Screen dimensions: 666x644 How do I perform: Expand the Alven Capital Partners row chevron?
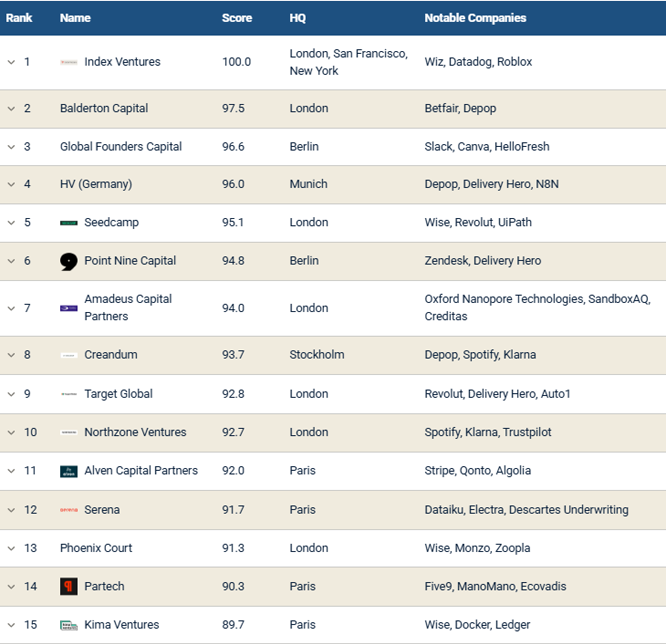(x=11, y=471)
